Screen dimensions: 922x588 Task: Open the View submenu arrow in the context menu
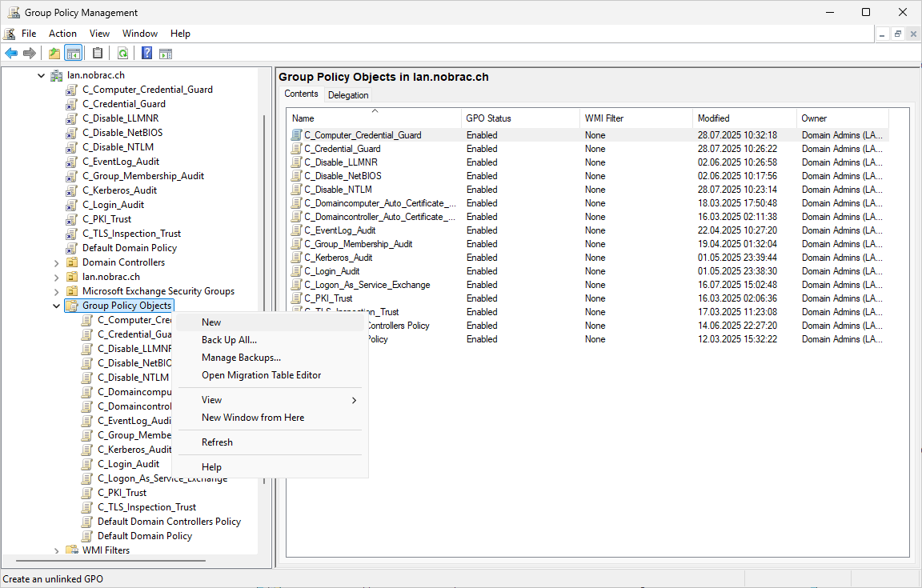(x=354, y=401)
